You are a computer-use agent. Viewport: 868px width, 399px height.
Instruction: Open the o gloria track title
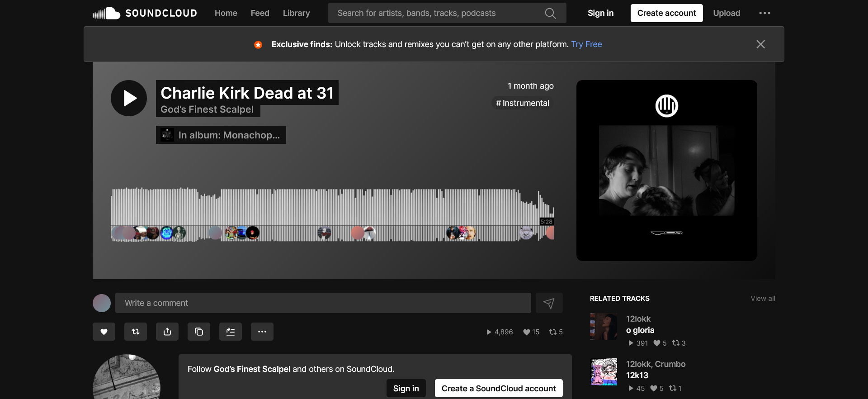(640, 330)
